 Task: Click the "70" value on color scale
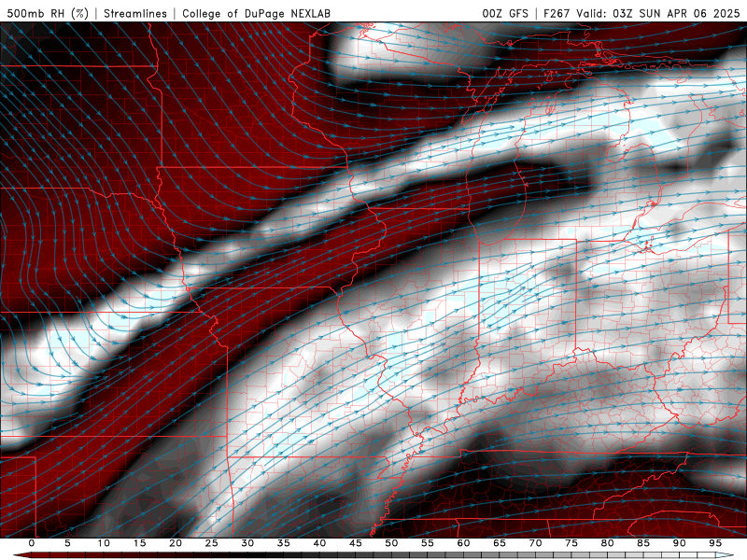(535, 543)
